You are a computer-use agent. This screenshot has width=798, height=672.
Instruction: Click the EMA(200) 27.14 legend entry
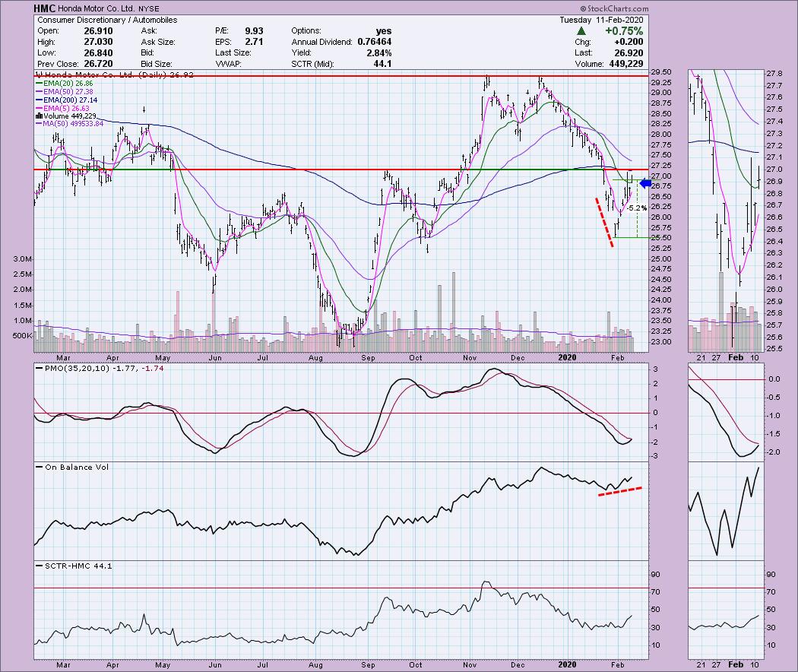coord(67,100)
